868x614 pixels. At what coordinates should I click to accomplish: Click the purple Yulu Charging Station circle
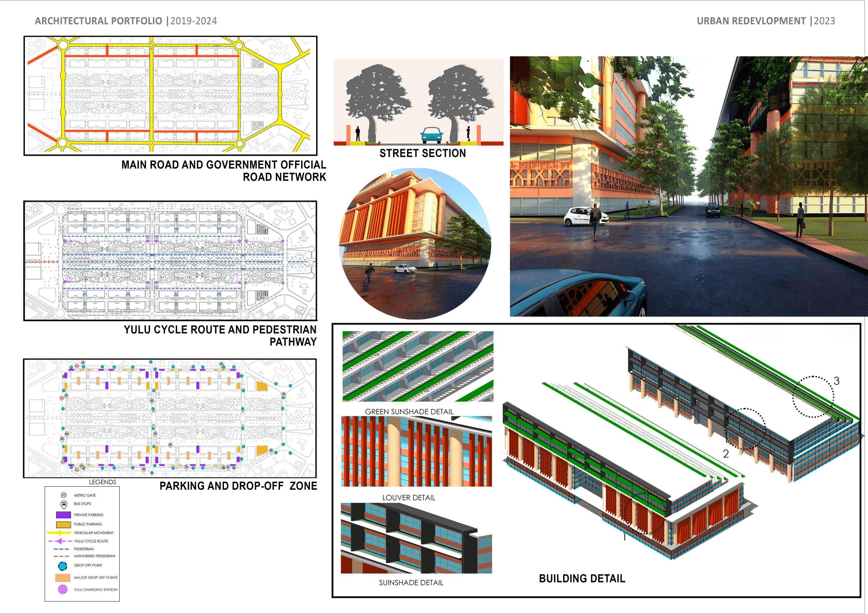coord(63,589)
